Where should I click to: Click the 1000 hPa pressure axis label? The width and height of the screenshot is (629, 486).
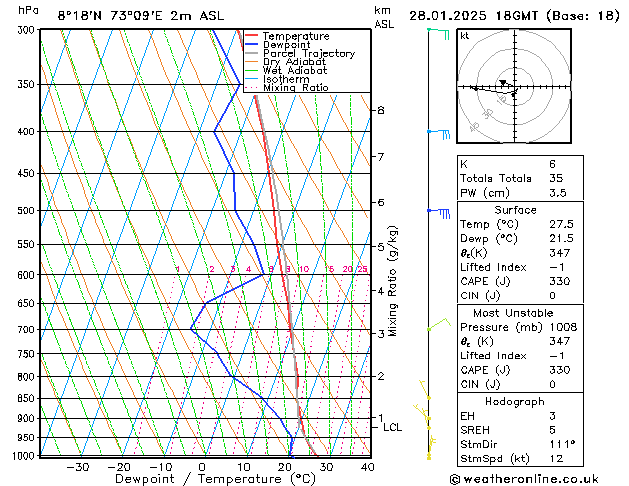click(x=24, y=456)
